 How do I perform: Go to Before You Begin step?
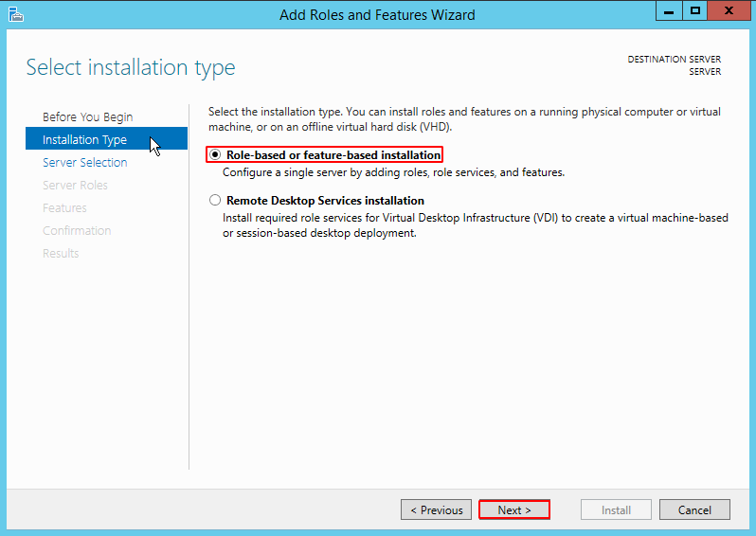pos(88,117)
